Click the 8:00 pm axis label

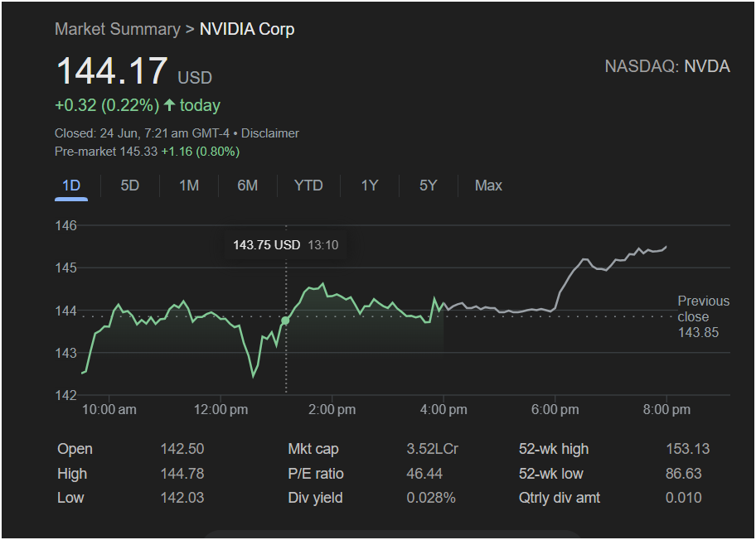click(x=666, y=409)
